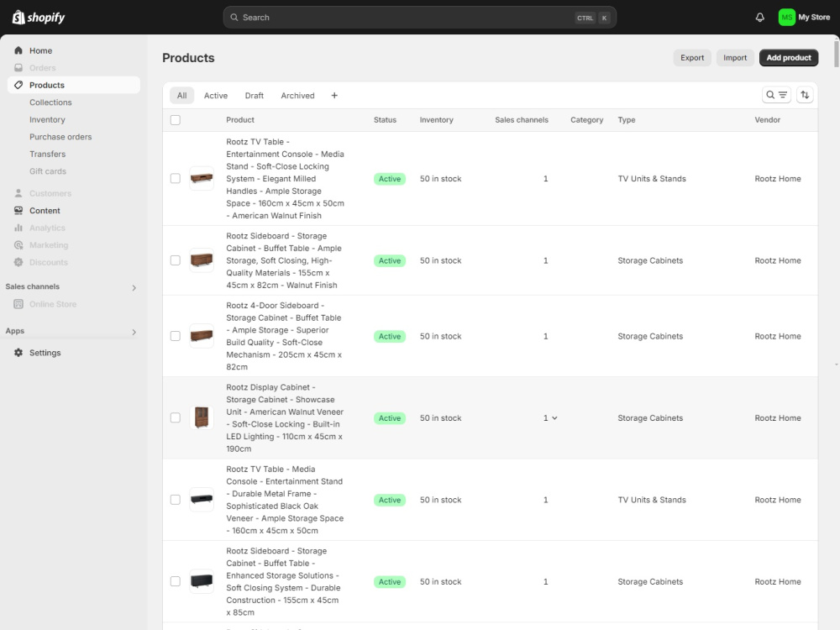Open Collections in the sidebar

[x=50, y=102]
